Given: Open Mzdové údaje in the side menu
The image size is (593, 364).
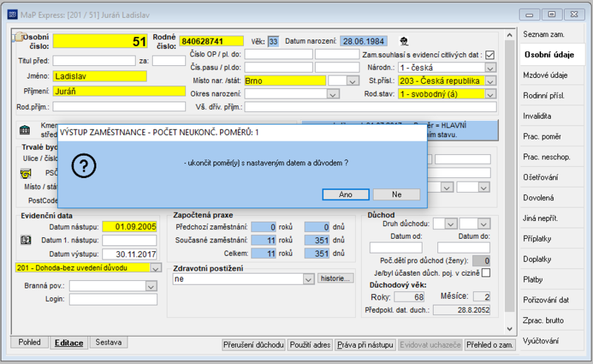Looking at the screenshot, I should point(546,76).
